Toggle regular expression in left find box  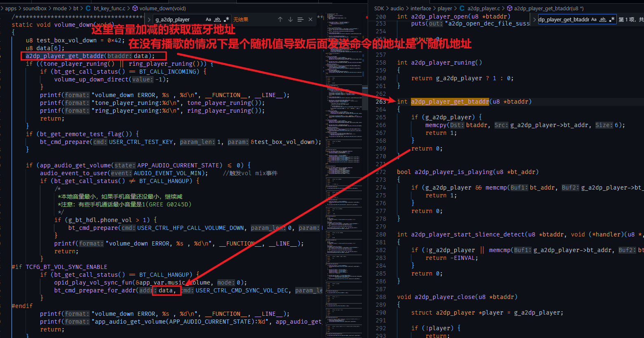coord(226,19)
